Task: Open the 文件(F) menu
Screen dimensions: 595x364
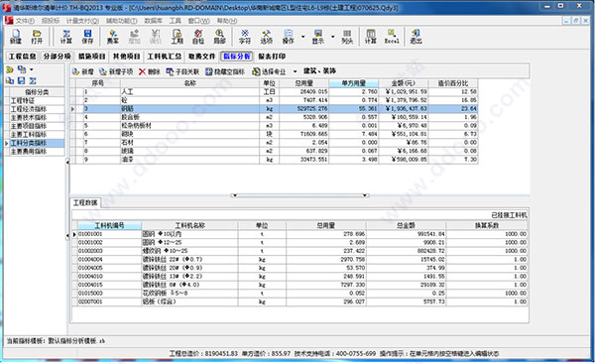Action: pos(25,21)
